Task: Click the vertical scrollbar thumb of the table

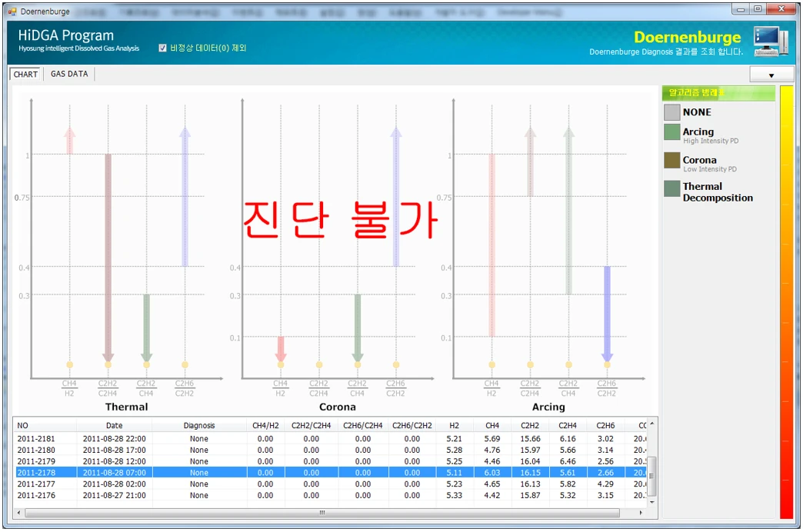Action: (x=652, y=476)
